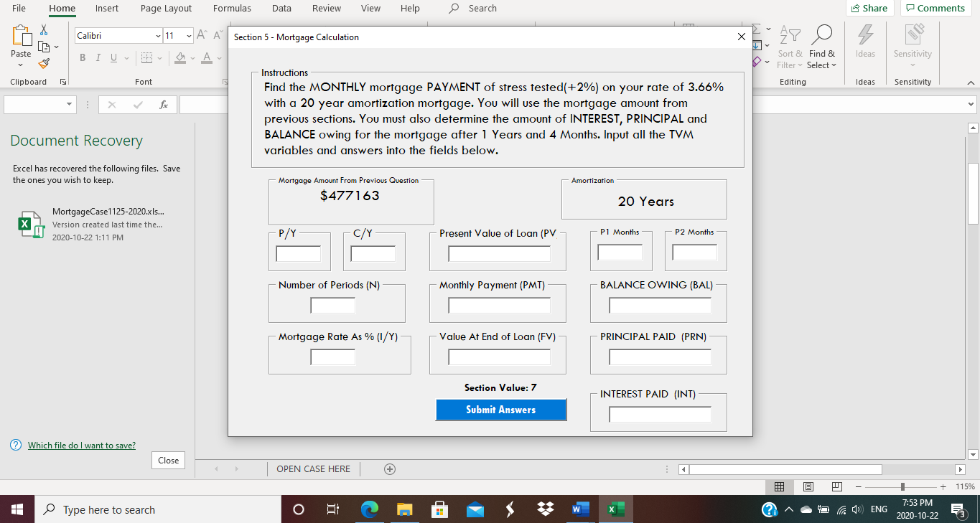Click the Format Painter brush icon

click(x=43, y=62)
